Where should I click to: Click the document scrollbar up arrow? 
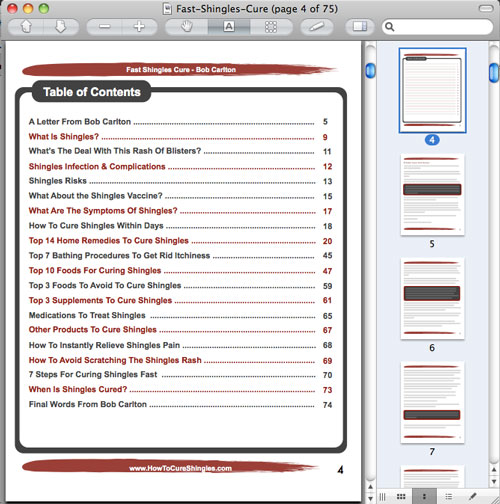(370, 487)
